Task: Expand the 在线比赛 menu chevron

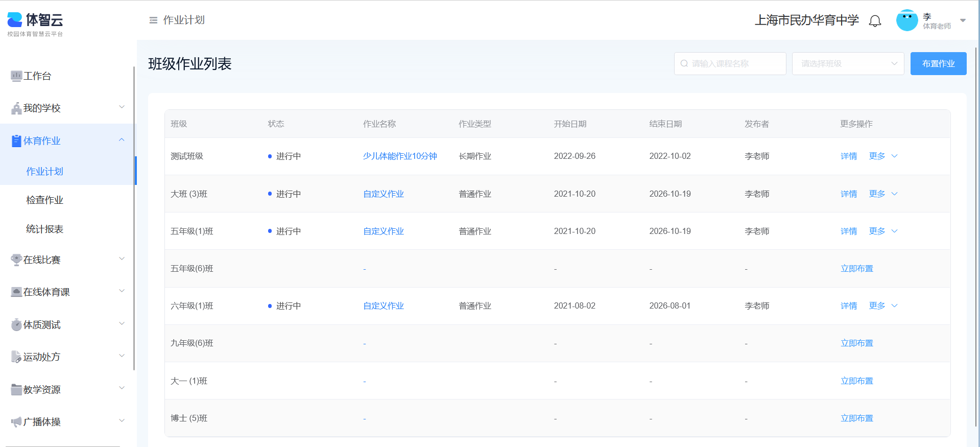Action: pos(122,259)
